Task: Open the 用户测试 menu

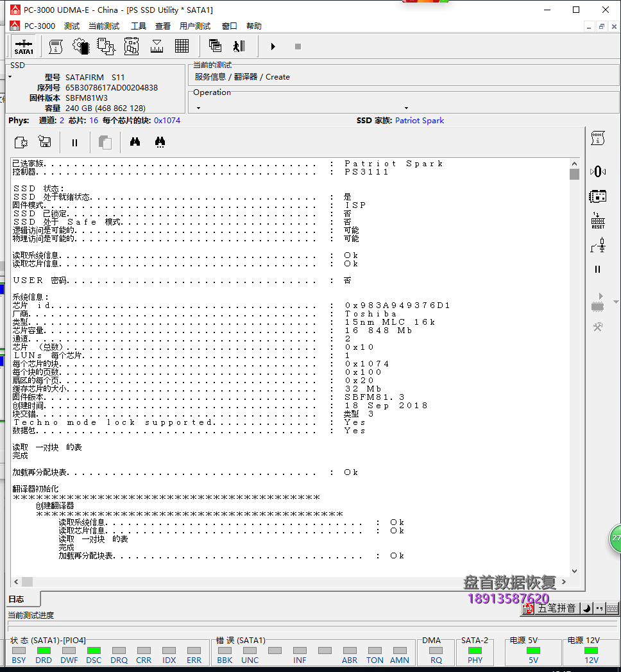Action: [x=195, y=26]
